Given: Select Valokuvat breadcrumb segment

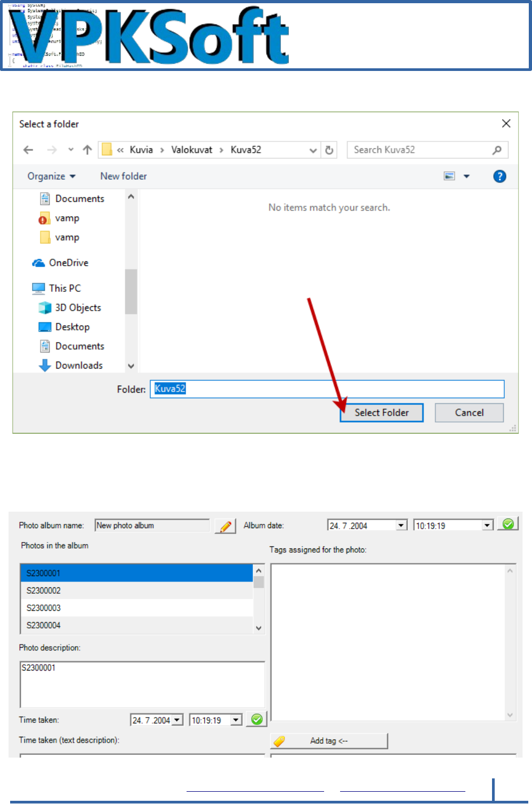Looking at the screenshot, I should pyautogui.click(x=192, y=150).
